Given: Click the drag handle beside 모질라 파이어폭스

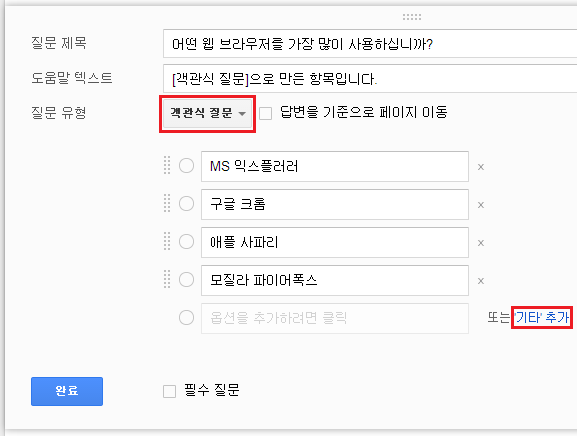Looking at the screenshot, I should point(167,279).
